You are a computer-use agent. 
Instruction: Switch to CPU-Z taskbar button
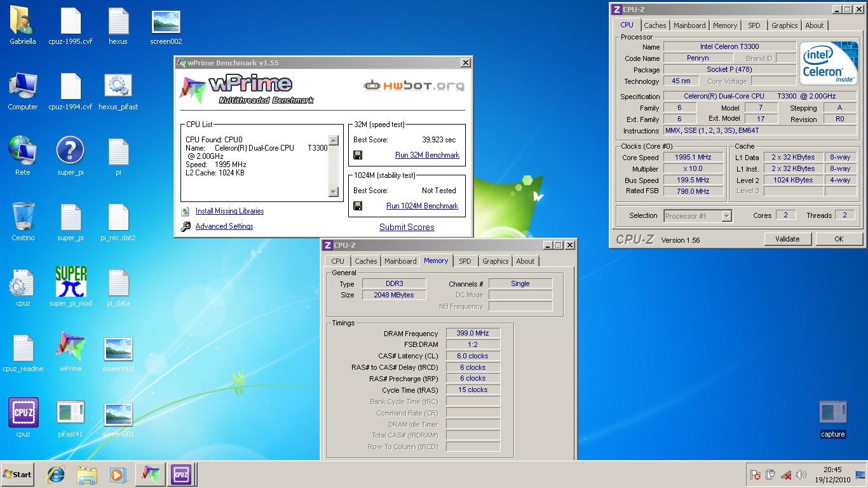click(181, 474)
